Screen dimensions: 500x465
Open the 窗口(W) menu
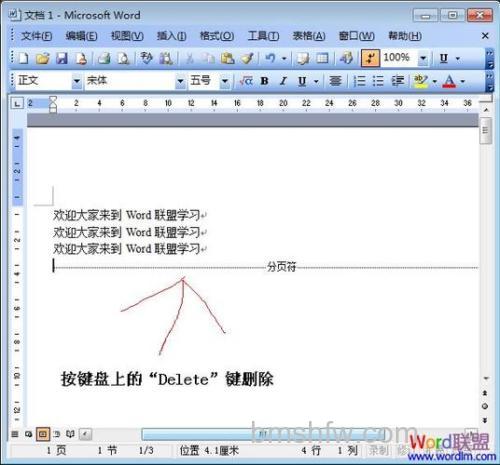click(x=356, y=36)
